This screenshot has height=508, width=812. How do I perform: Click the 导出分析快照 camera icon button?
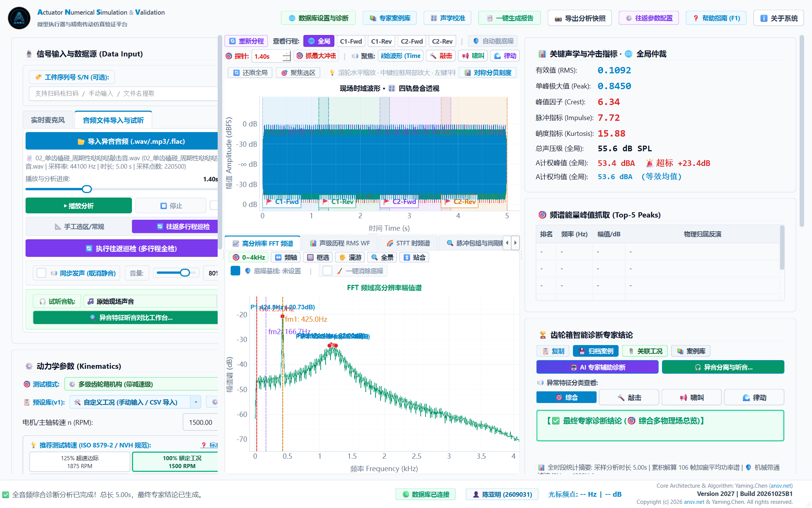point(579,18)
